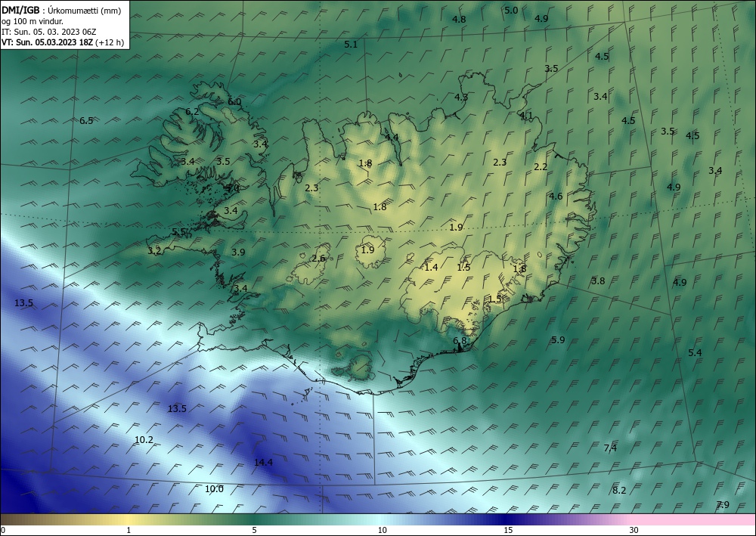Click the 6.5 precipitation value

coord(86,120)
